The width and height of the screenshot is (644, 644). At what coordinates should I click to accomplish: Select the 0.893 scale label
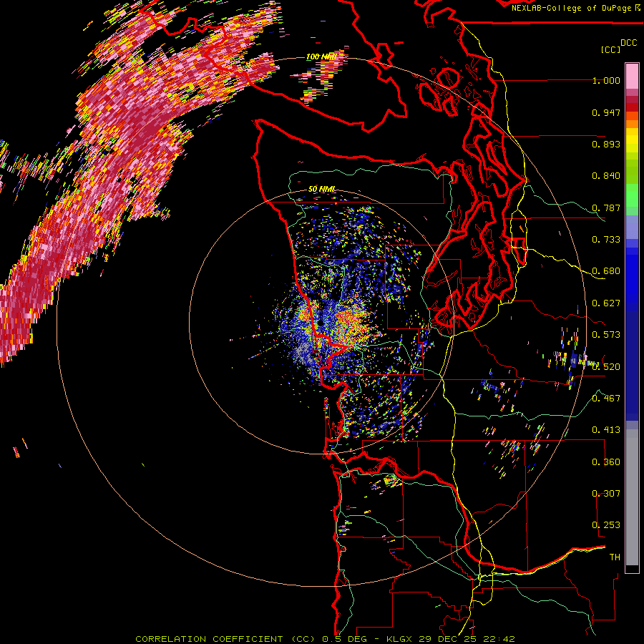pos(606,144)
